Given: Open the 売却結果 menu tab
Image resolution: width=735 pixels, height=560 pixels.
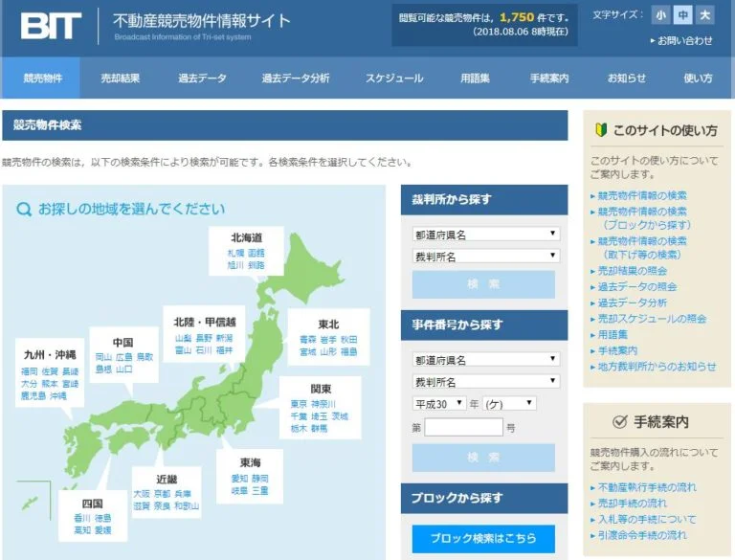Looking at the screenshot, I should pos(121,78).
